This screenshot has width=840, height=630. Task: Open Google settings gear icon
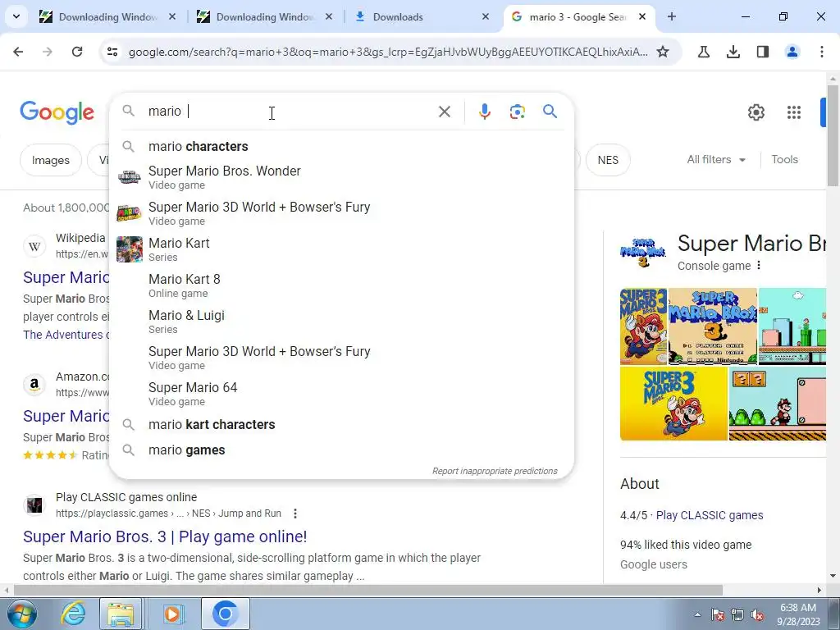(756, 112)
